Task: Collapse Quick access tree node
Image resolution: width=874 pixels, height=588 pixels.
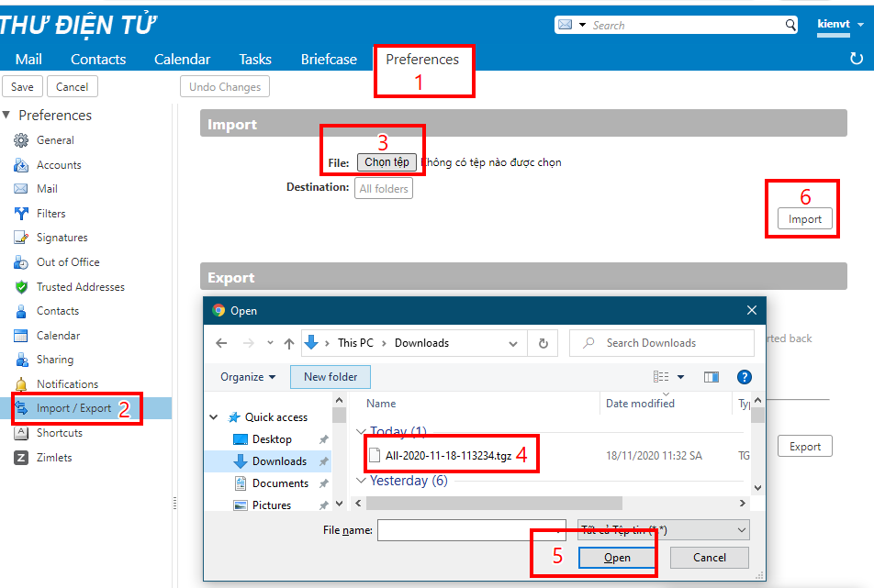Action: click(214, 417)
